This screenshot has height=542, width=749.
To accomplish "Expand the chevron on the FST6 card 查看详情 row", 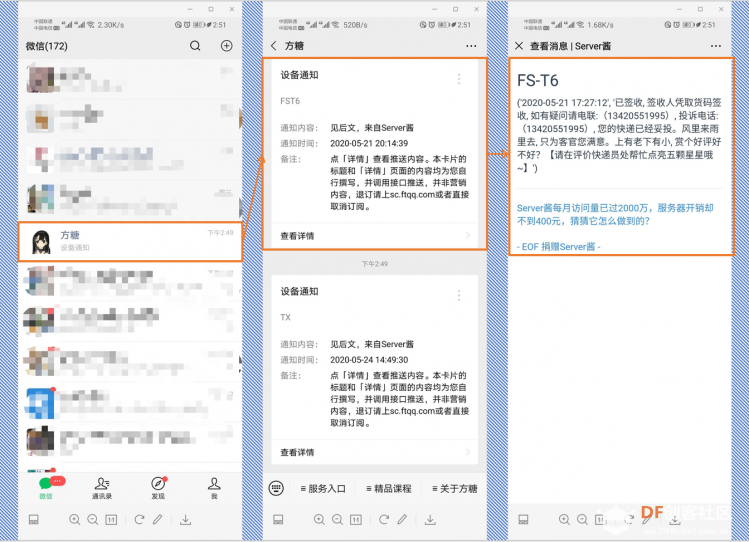I will point(468,235).
